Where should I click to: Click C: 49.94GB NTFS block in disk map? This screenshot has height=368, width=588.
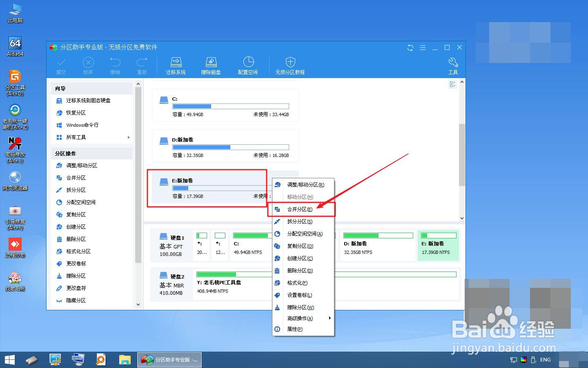[x=251, y=245]
